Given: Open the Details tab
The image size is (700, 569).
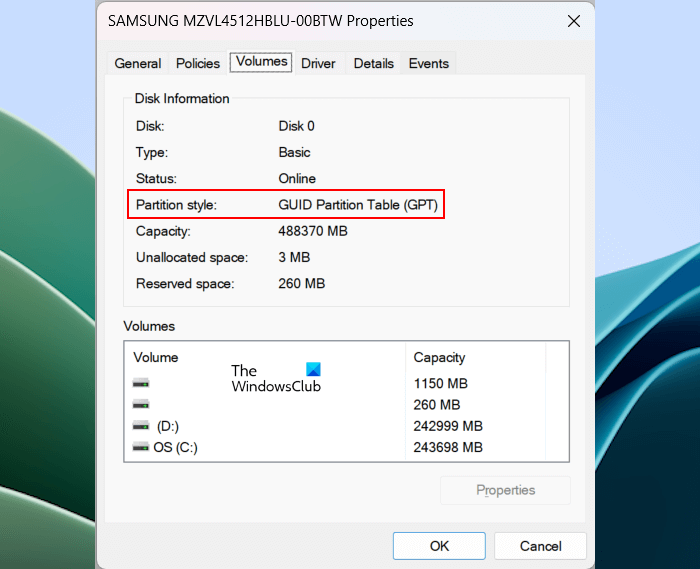Looking at the screenshot, I should coord(374,63).
